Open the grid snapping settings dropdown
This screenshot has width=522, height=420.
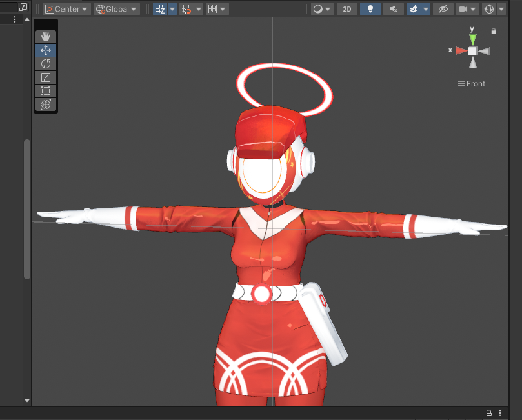(x=199, y=9)
